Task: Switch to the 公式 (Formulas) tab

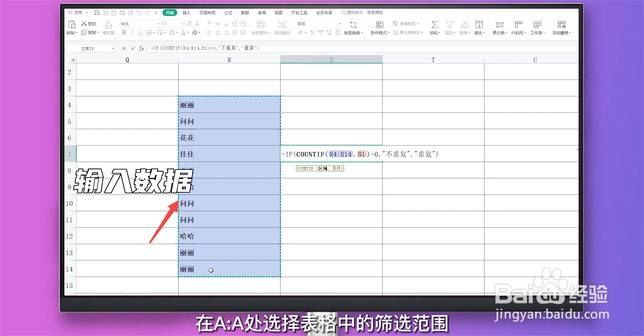Action: pyautogui.click(x=228, y=13)
